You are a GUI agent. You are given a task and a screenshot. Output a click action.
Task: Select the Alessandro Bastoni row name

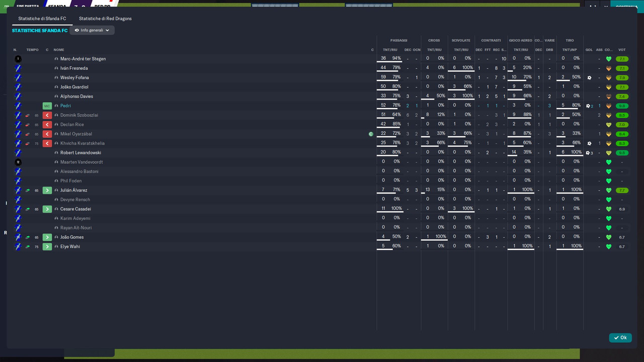point(79,171)
